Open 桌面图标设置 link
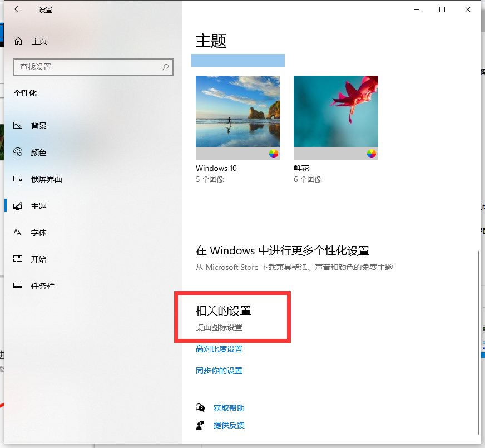The width and height of the screenshot is (485, 448). click(x=219, y=327)
